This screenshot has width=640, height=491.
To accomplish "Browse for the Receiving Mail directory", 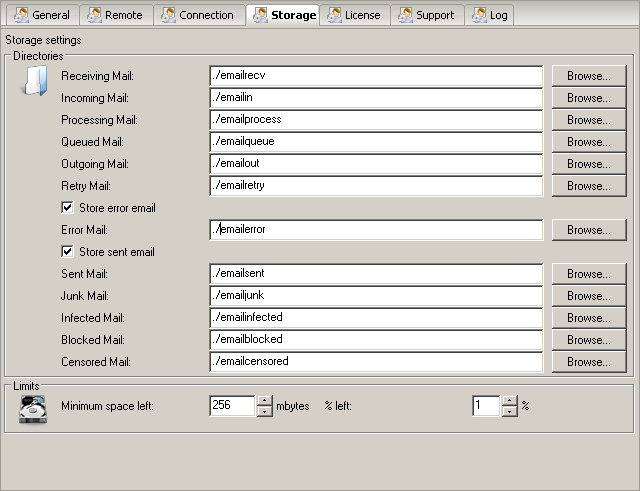I will [x=588, y=76].
